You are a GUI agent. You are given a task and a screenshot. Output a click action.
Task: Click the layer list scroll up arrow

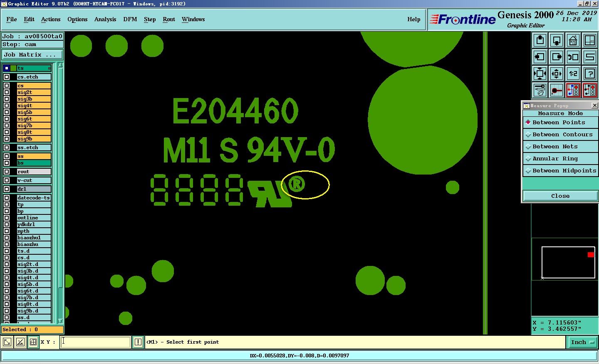[60, 65]
